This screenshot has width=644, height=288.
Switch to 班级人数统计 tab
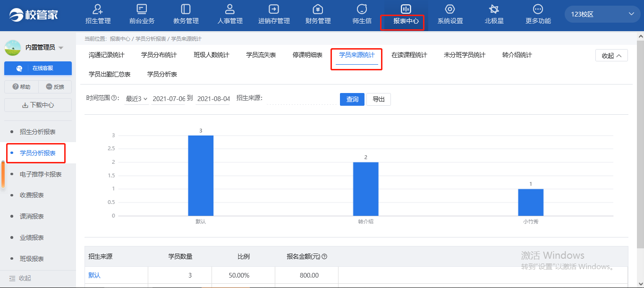(212, 55)
